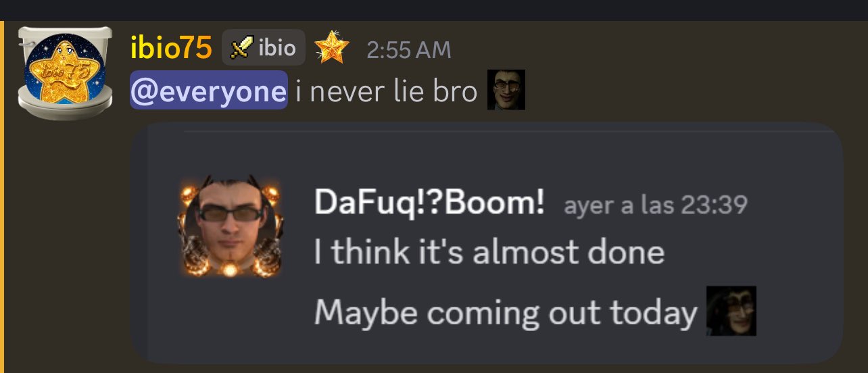This screenshot has width=868, height=373.
Task: Click the 'ibio' server tag text
Action: [x=277, y=48]
